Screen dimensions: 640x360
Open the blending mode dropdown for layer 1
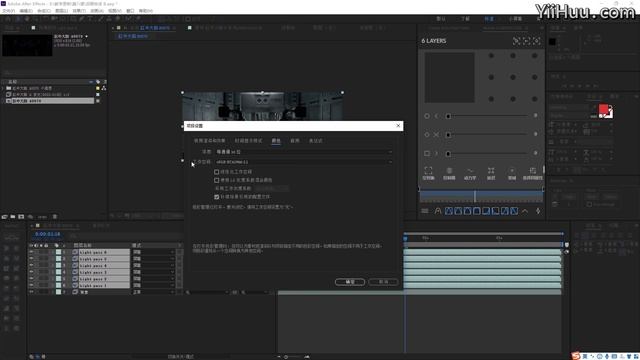(x=153, y=252)
